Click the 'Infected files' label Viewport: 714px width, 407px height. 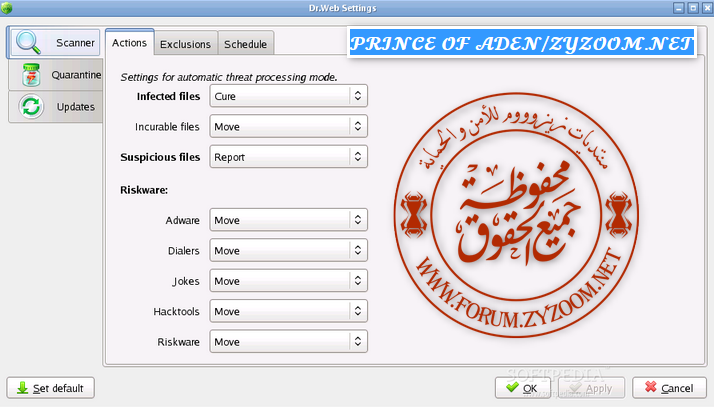pos(168,97)
